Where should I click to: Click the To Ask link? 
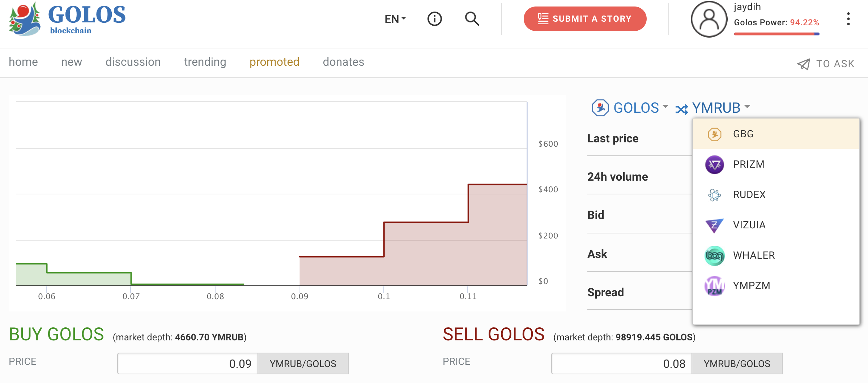[826, 64]
